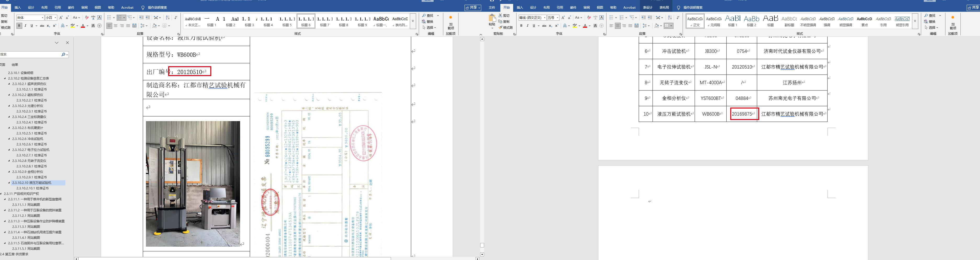Image resolution: width=980 pixels, height=260 pixels.
Task: Open Acrobat tab in left window
Action: tap(127, 8)
